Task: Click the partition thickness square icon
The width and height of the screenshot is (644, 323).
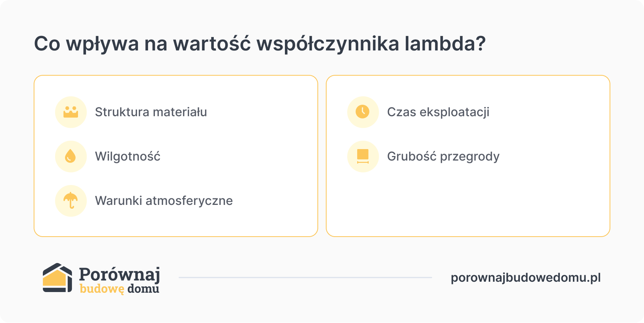Action: click(x=363, y=156)
